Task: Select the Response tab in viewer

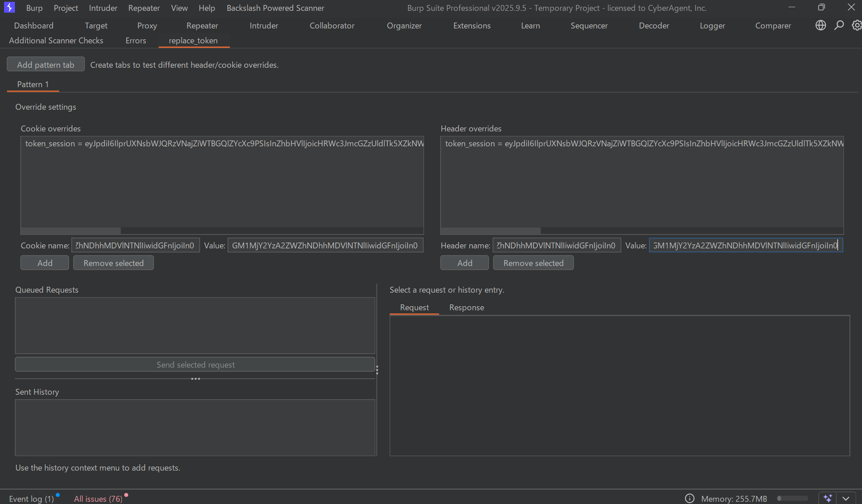Action: point(466,308)
